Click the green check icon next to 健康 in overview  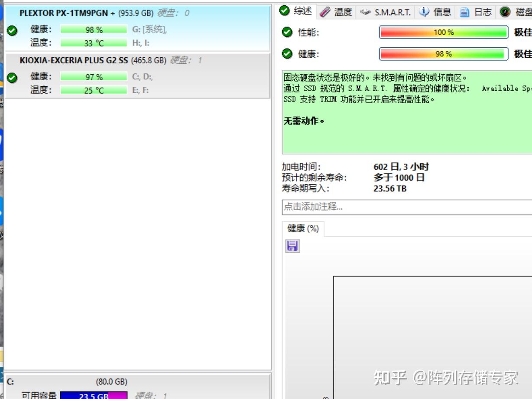tap(287, 54)
